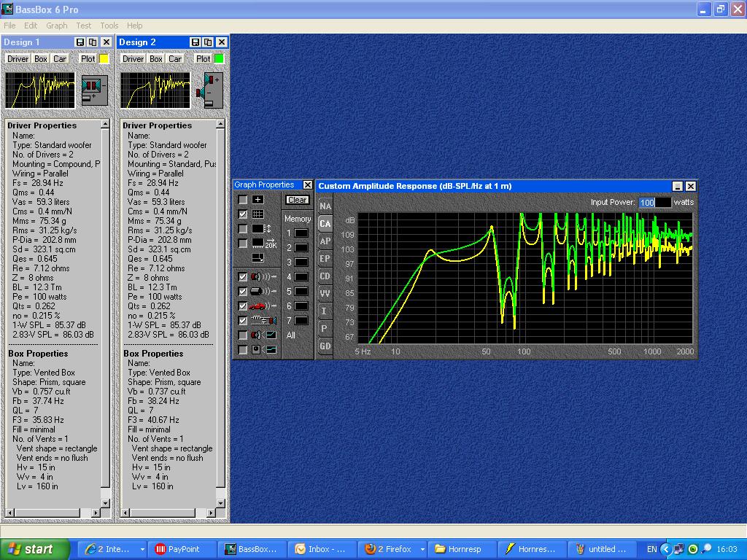Copy Design 2 with the duplicate icon
747x560 pixels.
(x=208, y=42)
